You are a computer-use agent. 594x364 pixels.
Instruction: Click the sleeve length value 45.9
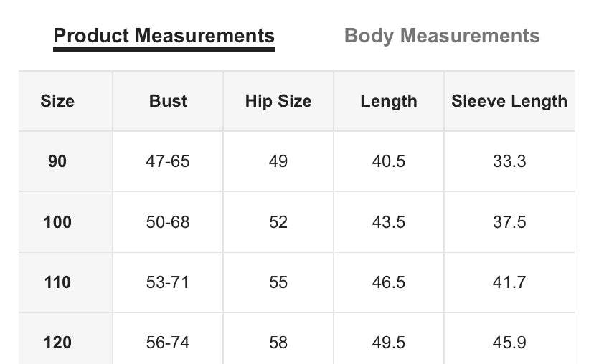509,343
